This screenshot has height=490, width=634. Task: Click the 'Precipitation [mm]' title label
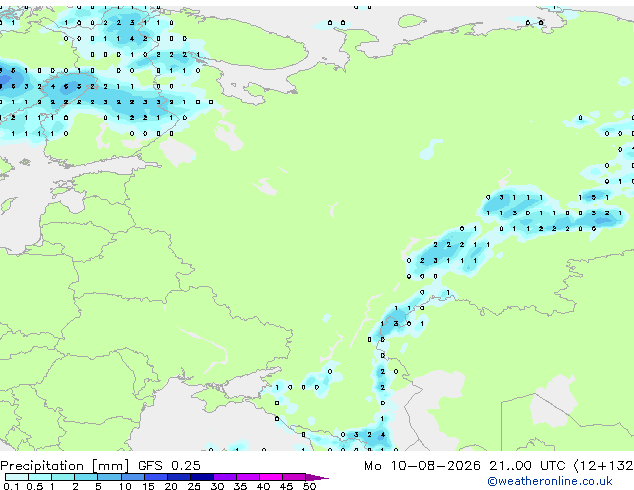[65, 466]
